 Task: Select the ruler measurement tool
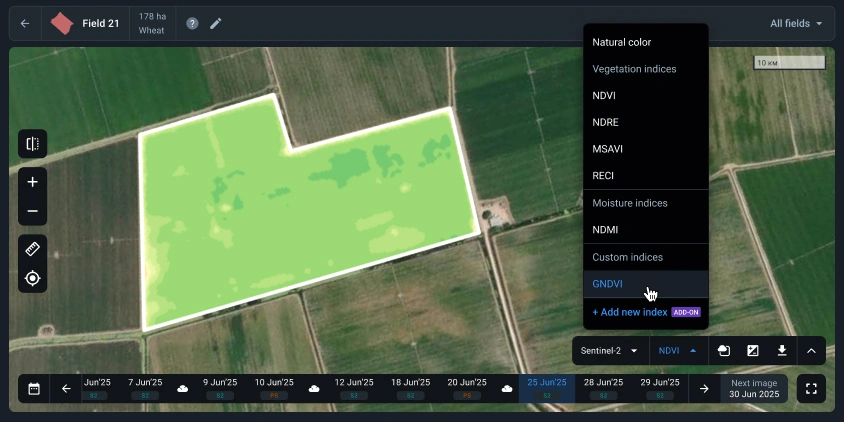pos(32,249)
